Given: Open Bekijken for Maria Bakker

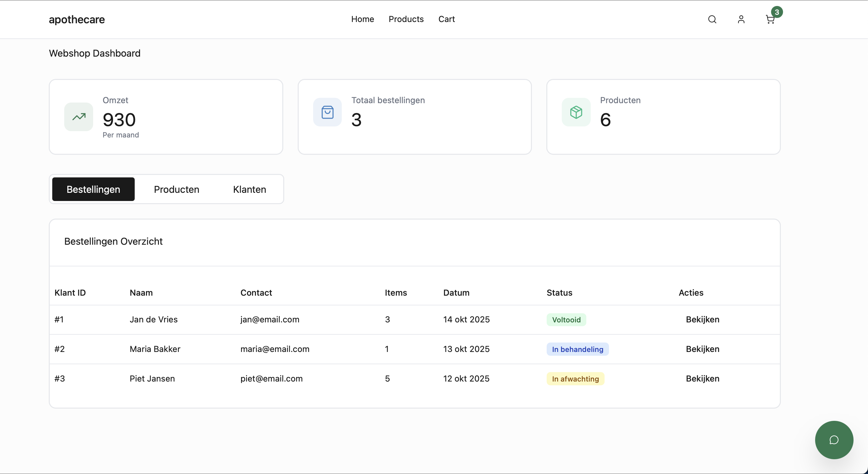Looking at the screenshot, I should pos(702,349).
